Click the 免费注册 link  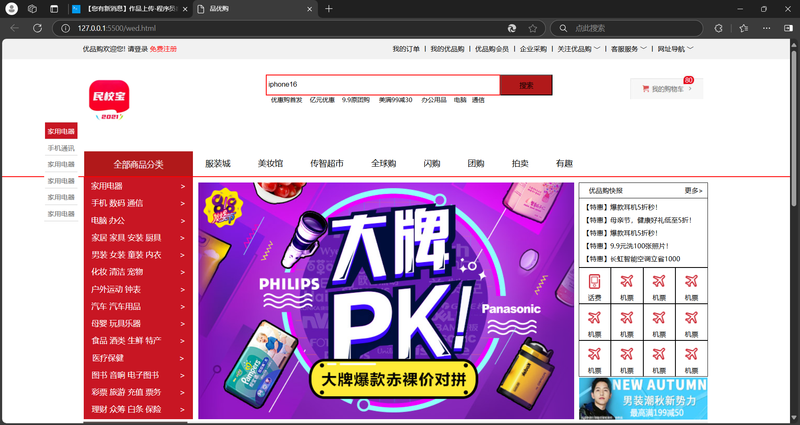coord(163,49)
